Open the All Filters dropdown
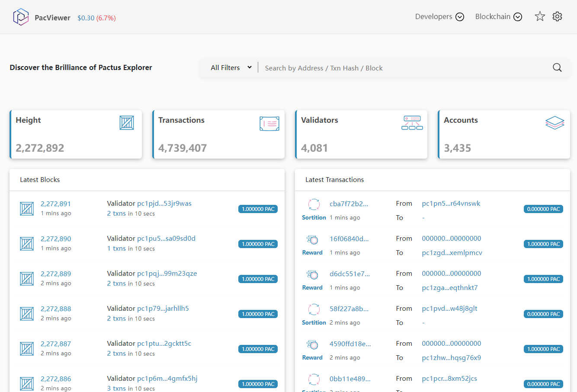 pyautogui.click(x=231, y=67)
